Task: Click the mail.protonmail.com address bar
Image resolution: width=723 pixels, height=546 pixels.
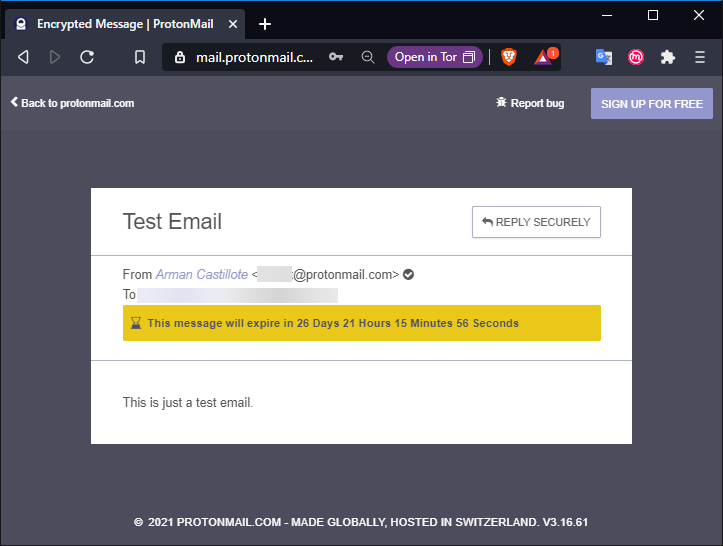Action: 255,57
